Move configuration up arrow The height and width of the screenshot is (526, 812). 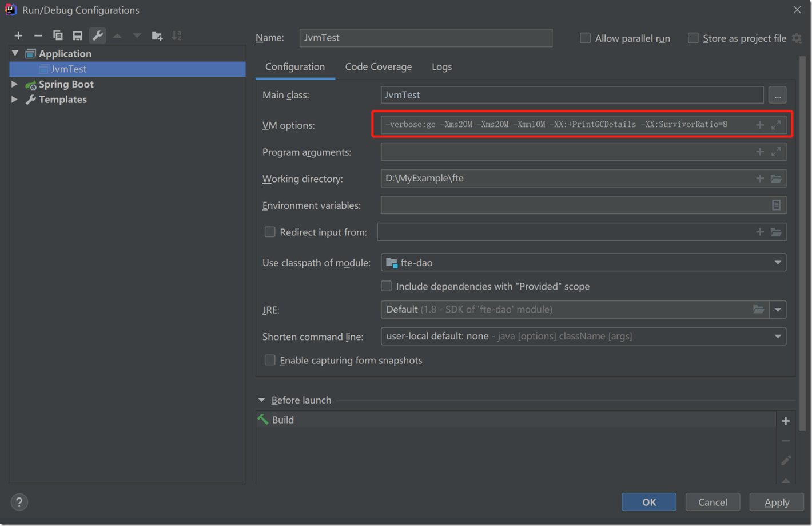pyautogui.click(x=117, y=35)
